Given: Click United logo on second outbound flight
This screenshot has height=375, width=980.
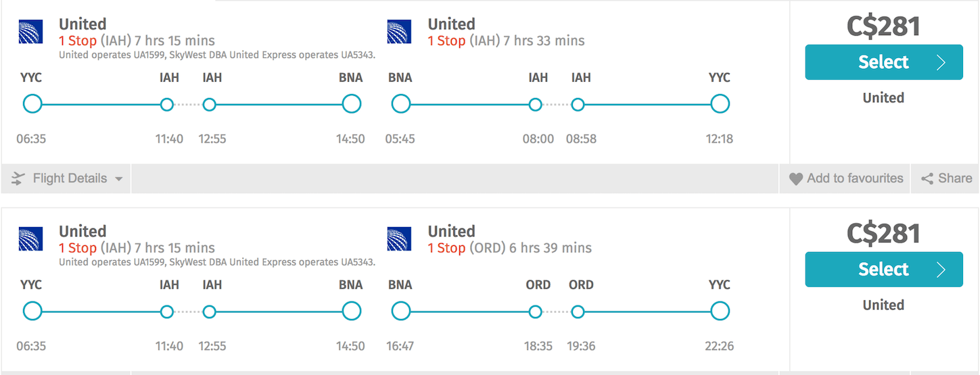Looking at the screenshot, I should point(31,239).
